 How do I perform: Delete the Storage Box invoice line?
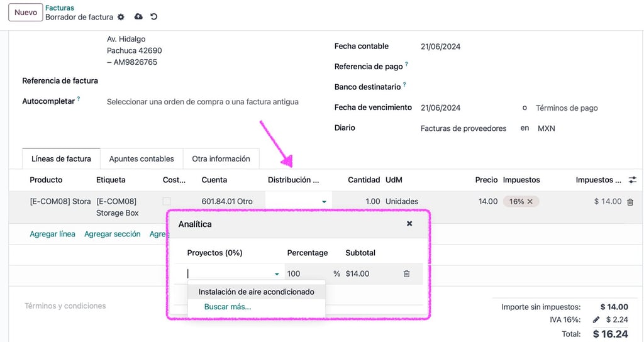630,202
